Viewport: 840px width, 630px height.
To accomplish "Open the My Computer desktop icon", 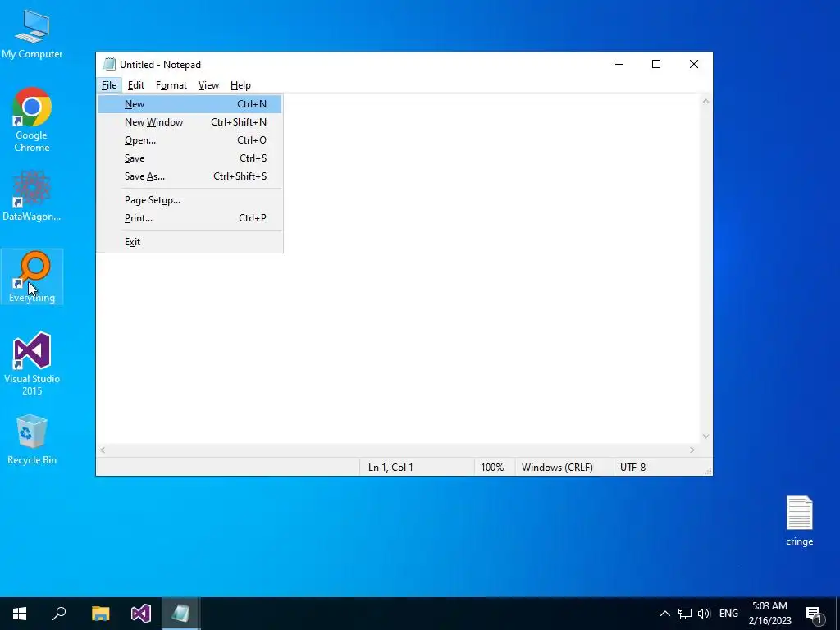I will pos(32,34).
